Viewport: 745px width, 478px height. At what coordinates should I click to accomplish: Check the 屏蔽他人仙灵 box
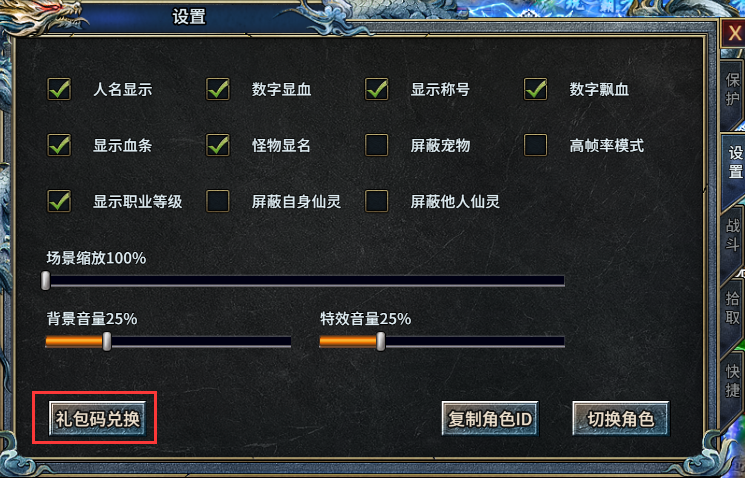click(376, 201)
